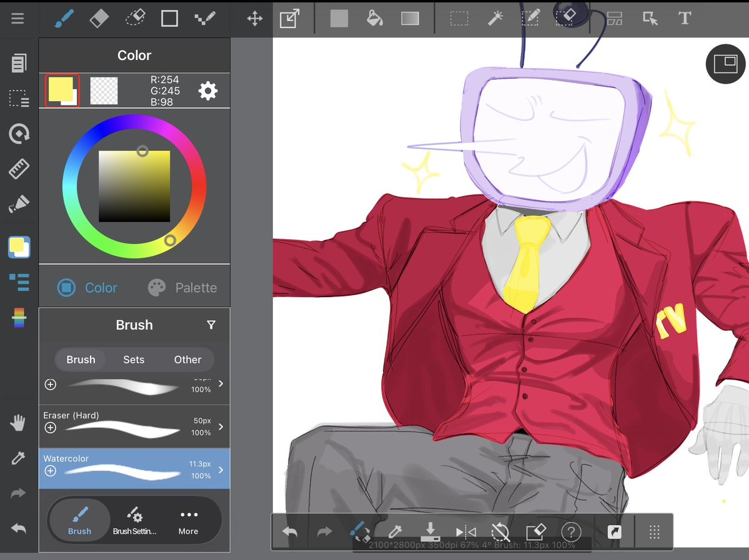Select the selection eraser tool

click(566, 19)
